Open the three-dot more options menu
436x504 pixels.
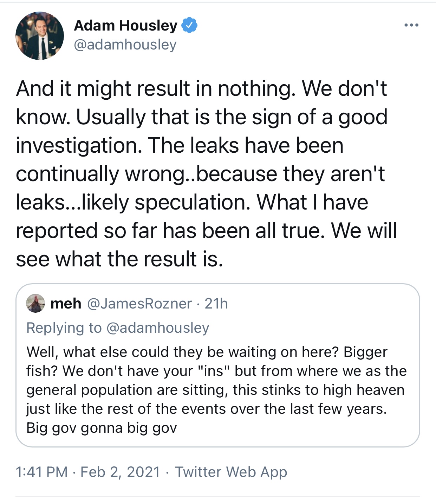point(411,25)
